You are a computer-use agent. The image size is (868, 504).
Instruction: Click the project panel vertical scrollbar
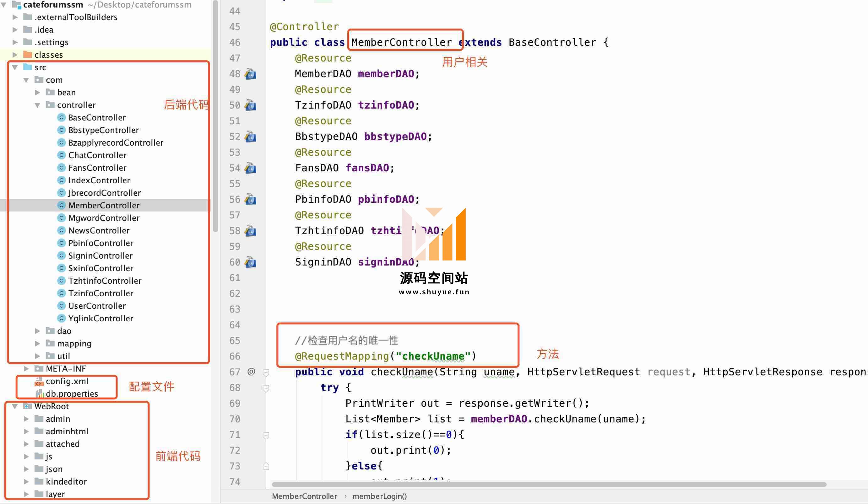[216, 116]
